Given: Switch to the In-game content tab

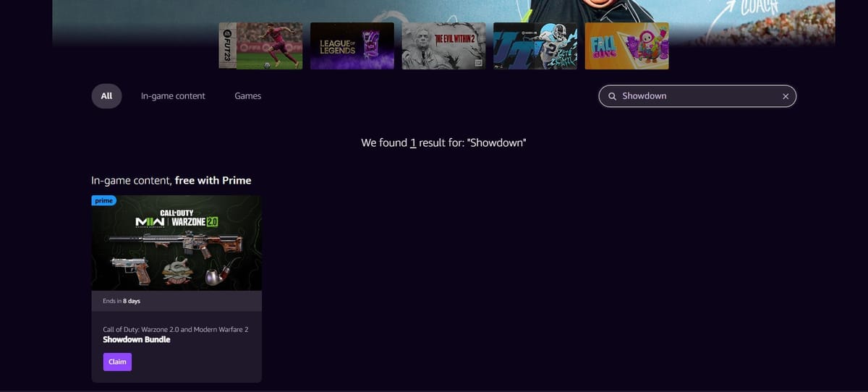Looking at the screenshot, I should [173, 96].
